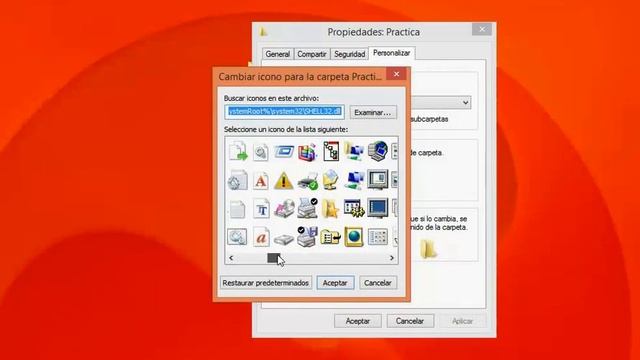Choose the two connected blue computers icon
Screen dimensions: 640x360
point(354,180)
